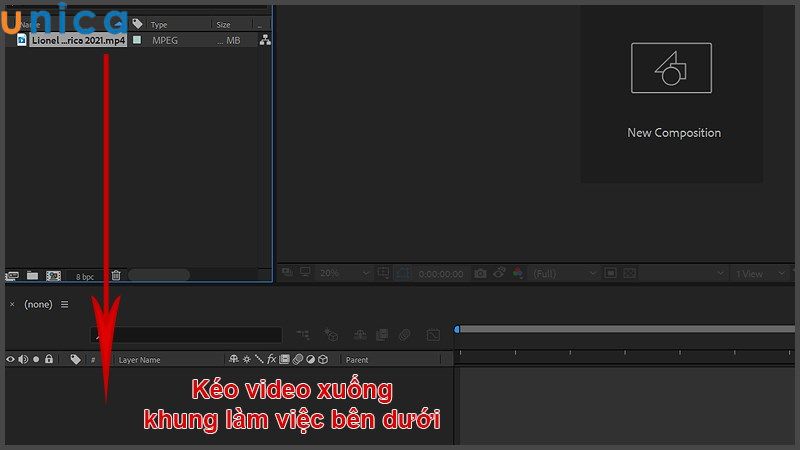This screenshot has height=450, width=800.
Task: Click the primary viewer monitor icon
Action: (x=305, y=272)
